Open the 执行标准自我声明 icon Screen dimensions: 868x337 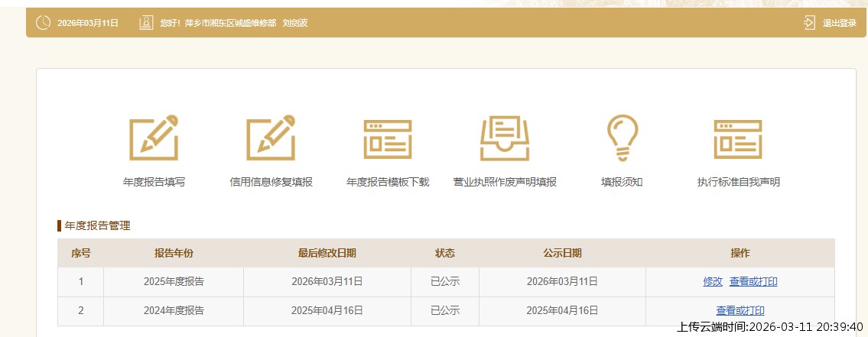[x=738, y=138]
